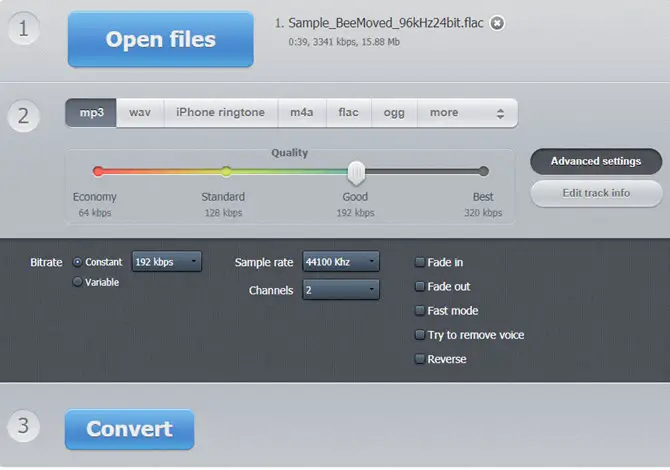The height and width of the screenshot is (470, 670).
Task: Click the step 3 number badge
Action: (24, 426)
